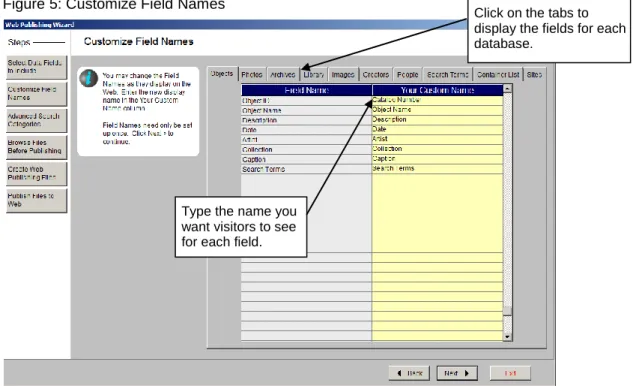Click the blue info icon
Screen dimensions: 633x386
click(x=88, y=78)
